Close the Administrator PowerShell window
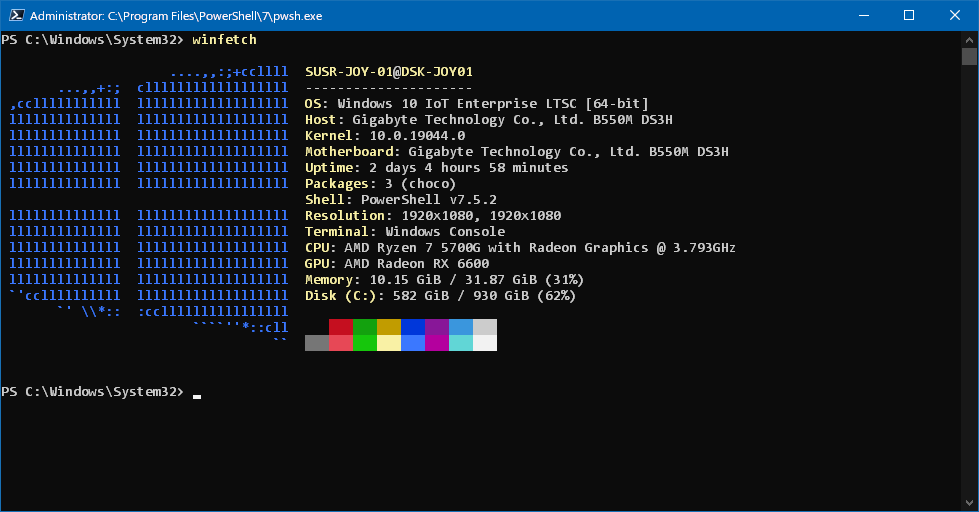Viewport: 979px width, 512px height. 955,16
